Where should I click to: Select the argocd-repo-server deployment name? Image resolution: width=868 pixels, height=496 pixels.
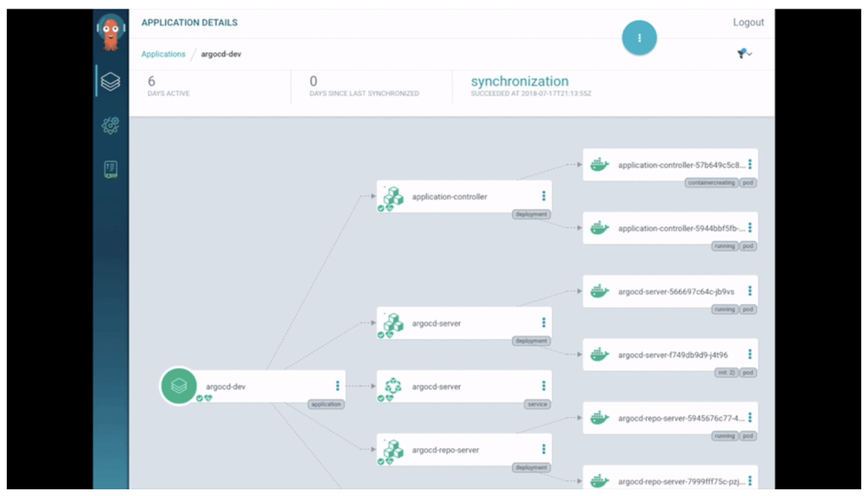click(x=445, y=449)
